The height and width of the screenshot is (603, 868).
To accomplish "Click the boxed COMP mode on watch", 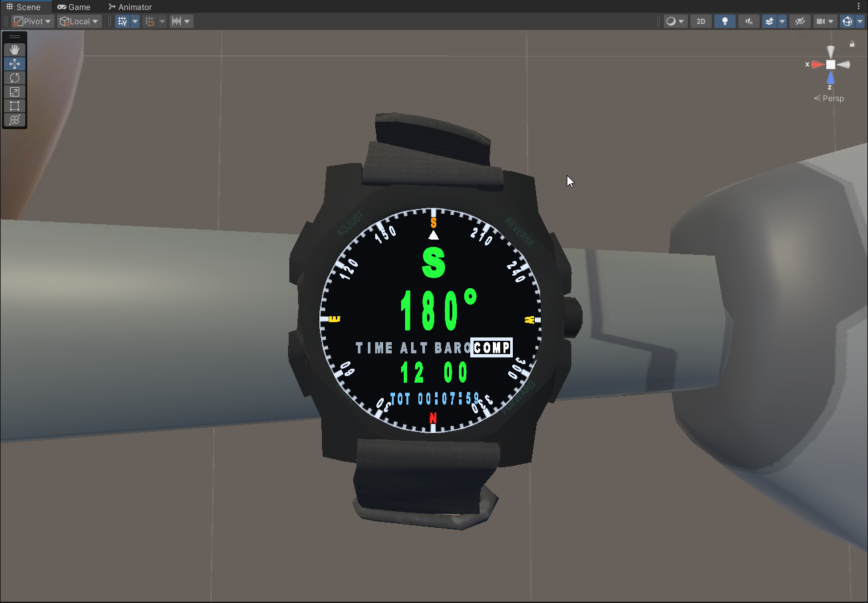I will click(492, 347).
